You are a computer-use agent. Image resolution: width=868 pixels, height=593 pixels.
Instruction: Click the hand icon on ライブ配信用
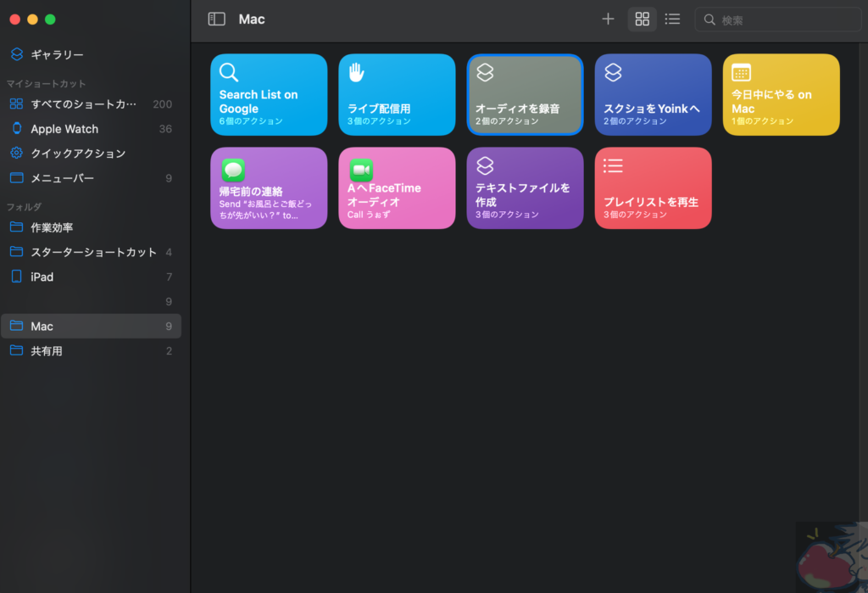[x=356, y=72]
